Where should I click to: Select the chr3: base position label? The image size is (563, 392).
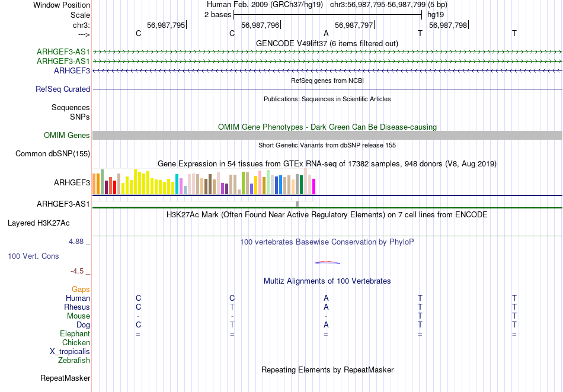[81, 25]
